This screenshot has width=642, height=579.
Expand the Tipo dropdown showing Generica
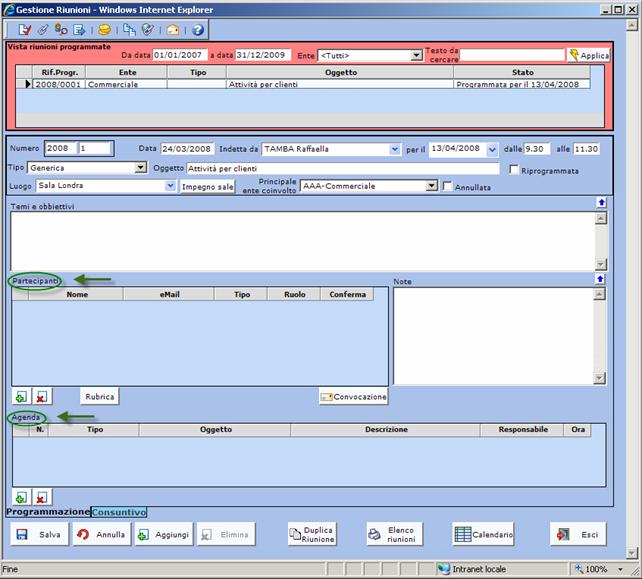pyautogui.click(x=141, y=168)
